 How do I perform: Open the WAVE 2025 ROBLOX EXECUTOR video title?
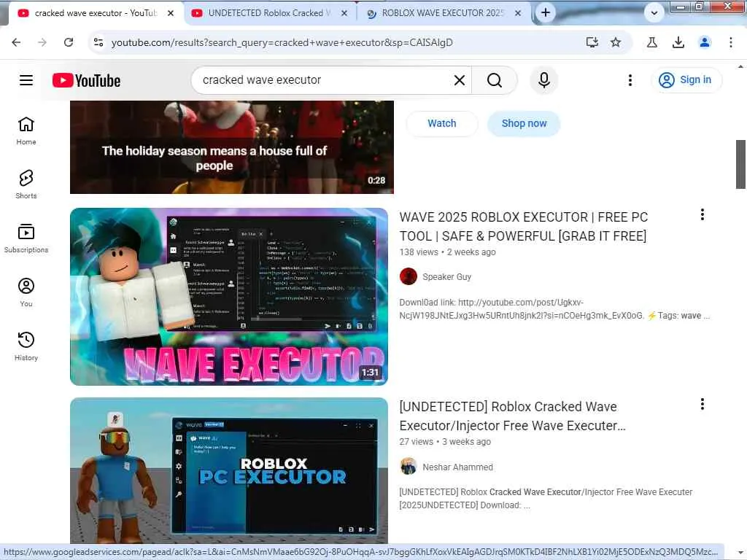523,227
